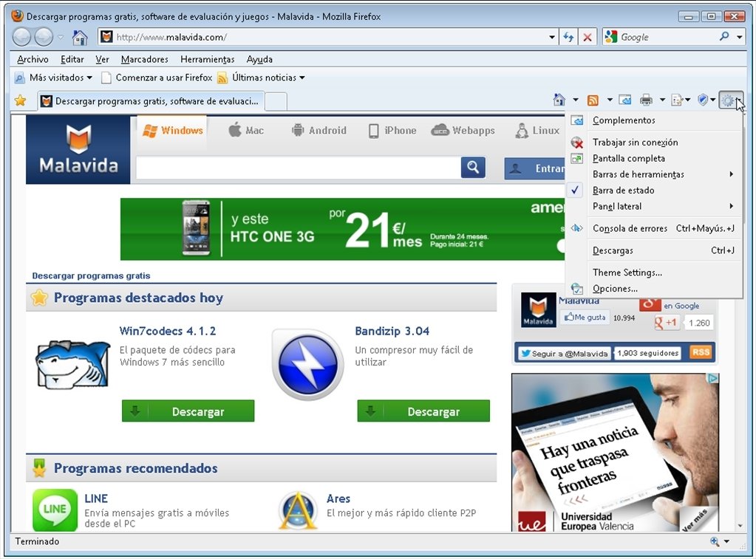
Task: Select Complementos from the gear menu
Action: pyautogui.click(x=654, y=120)
